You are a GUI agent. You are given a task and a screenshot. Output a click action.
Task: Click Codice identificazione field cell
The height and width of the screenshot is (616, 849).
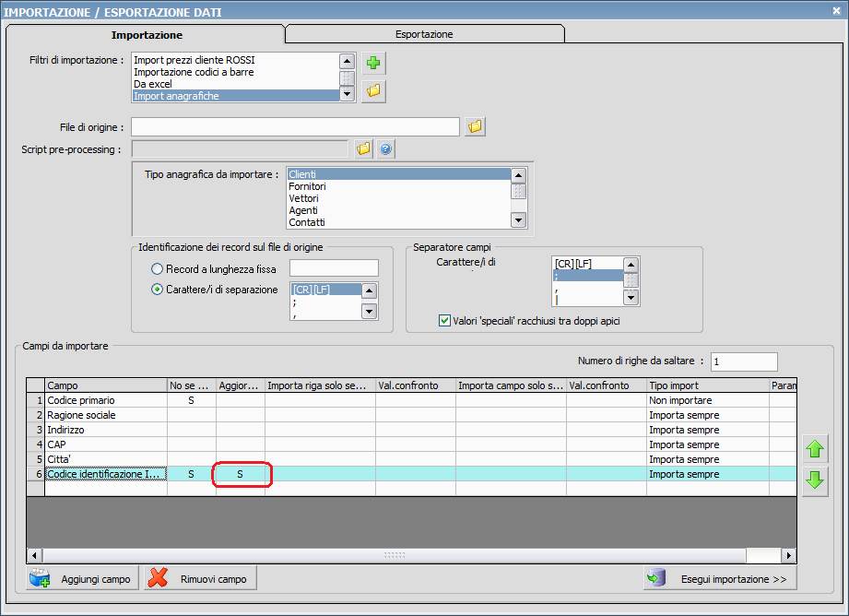[x=106, y=474]
